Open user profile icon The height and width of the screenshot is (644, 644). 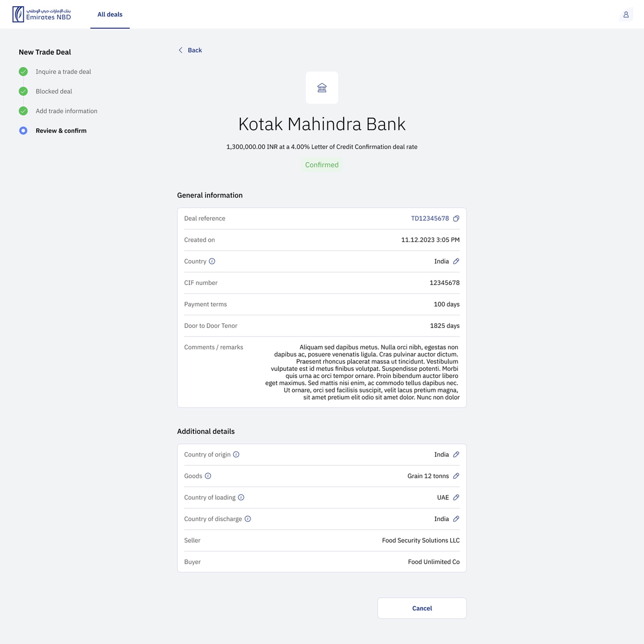[x=626, y=14]
